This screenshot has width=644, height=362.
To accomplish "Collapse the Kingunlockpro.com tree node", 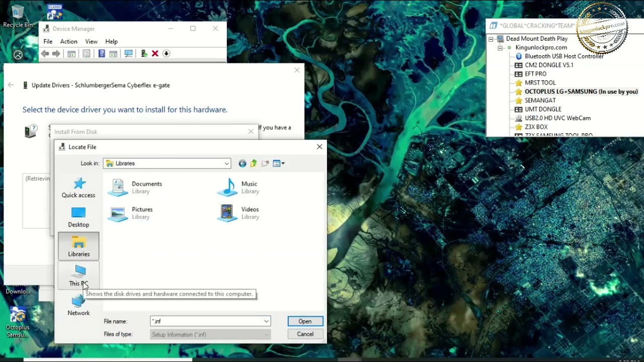I will coord(500,48).
